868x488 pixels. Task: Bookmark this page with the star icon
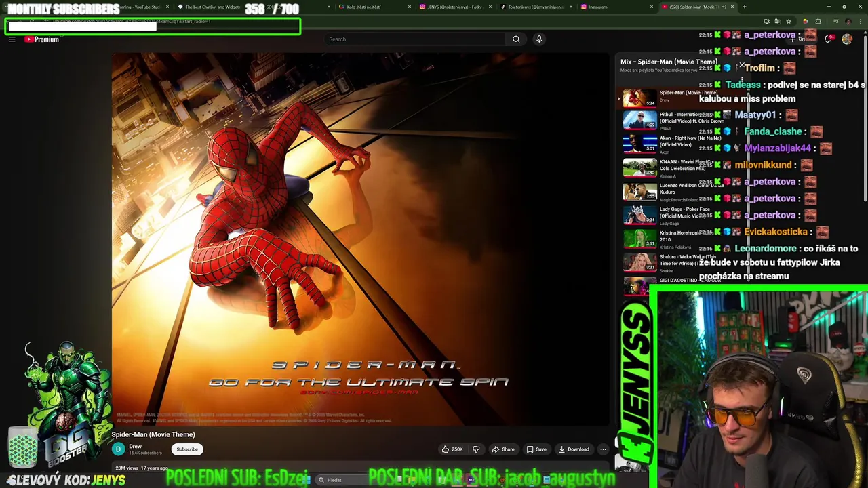[x=788, y=22]
